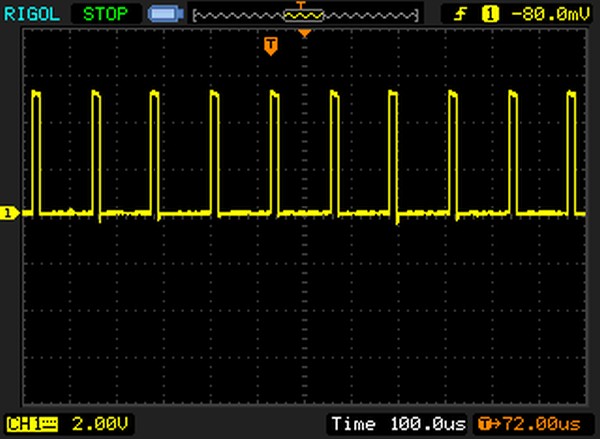
Task: Click the small orange T in overview bar
Action: [300, 6]
